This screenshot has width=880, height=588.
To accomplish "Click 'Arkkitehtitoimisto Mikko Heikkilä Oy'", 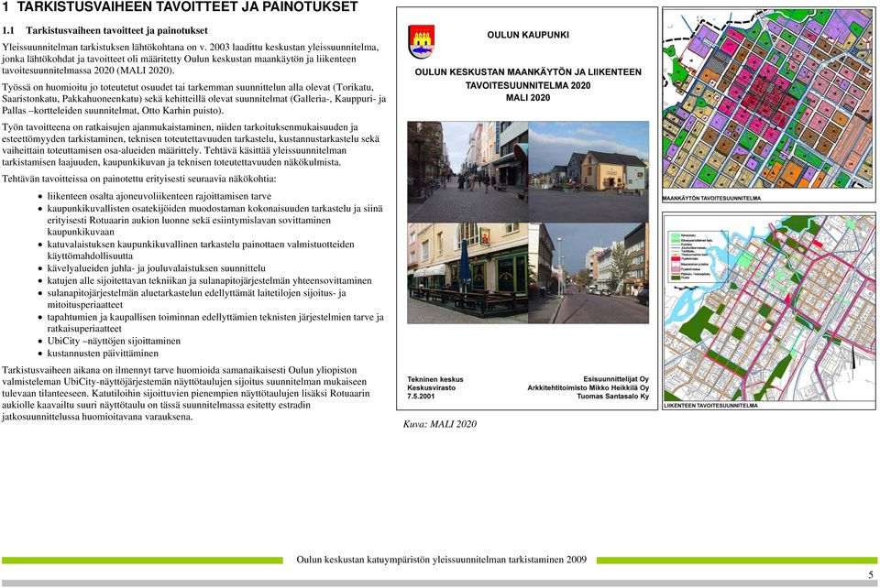I will click(588, 388).
